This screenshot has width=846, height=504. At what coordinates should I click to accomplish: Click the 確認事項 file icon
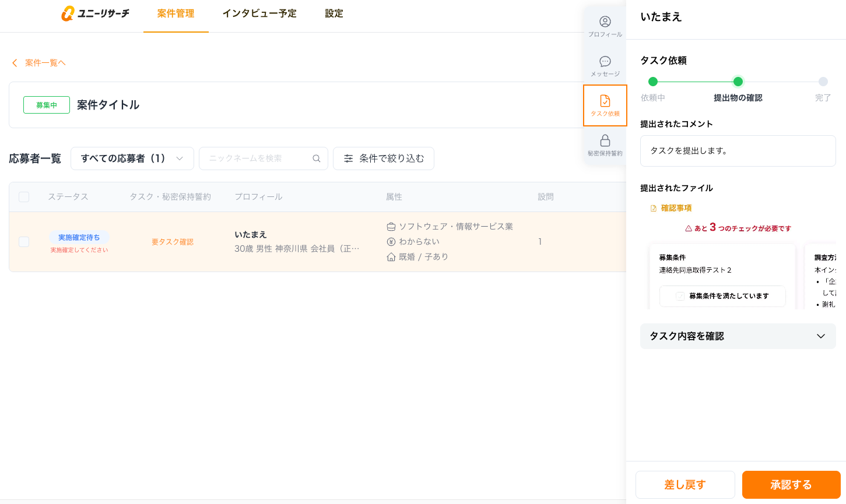654,209
